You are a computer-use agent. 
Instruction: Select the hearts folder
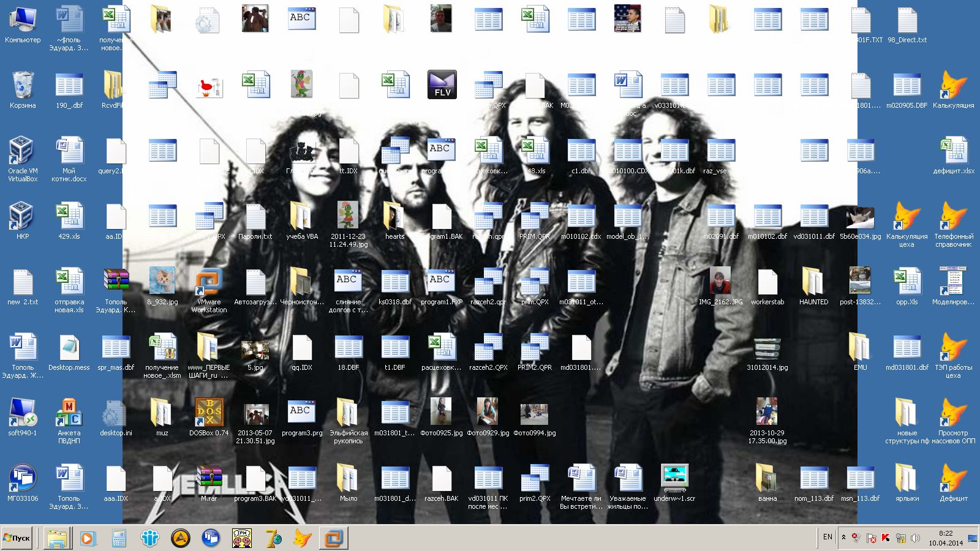pos(395,220)
